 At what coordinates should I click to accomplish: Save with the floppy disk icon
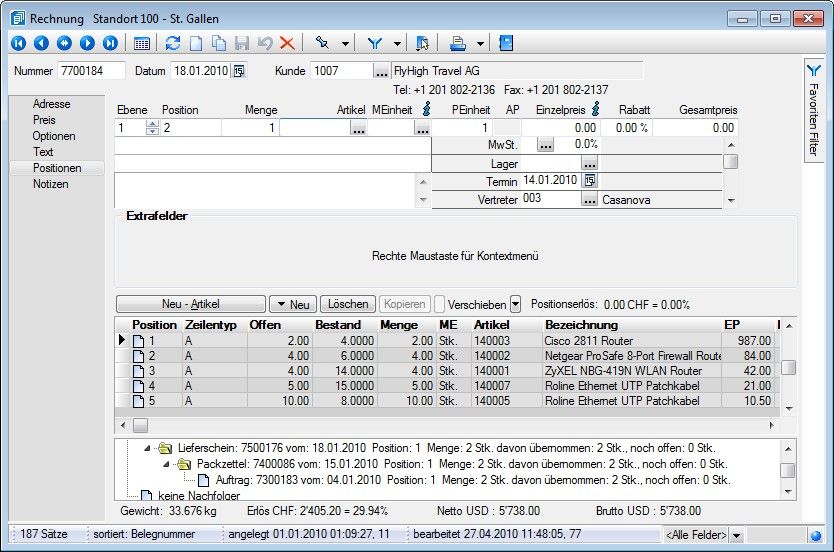[x=242, y=43]
